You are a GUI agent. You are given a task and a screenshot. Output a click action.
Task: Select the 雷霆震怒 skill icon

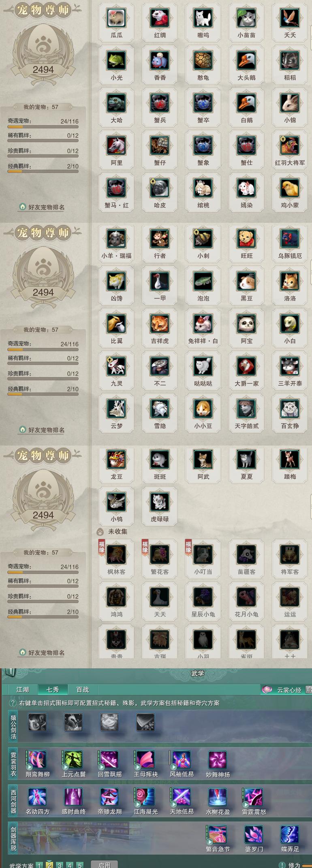click(x=254, y=797)
